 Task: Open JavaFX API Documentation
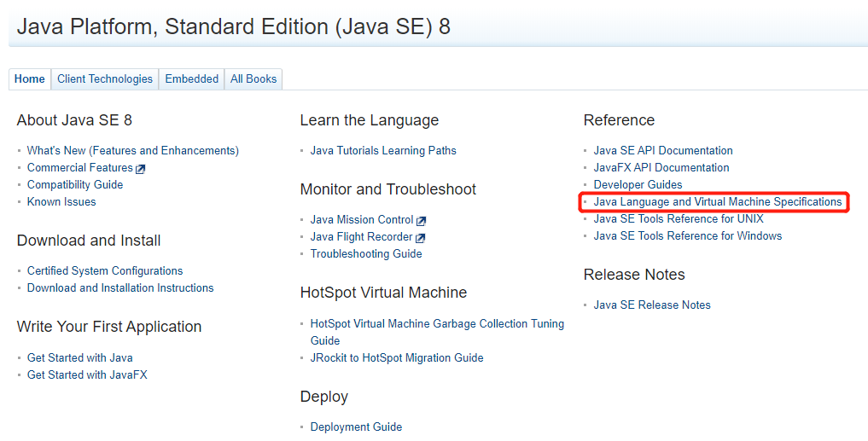(x=661, y=168)
